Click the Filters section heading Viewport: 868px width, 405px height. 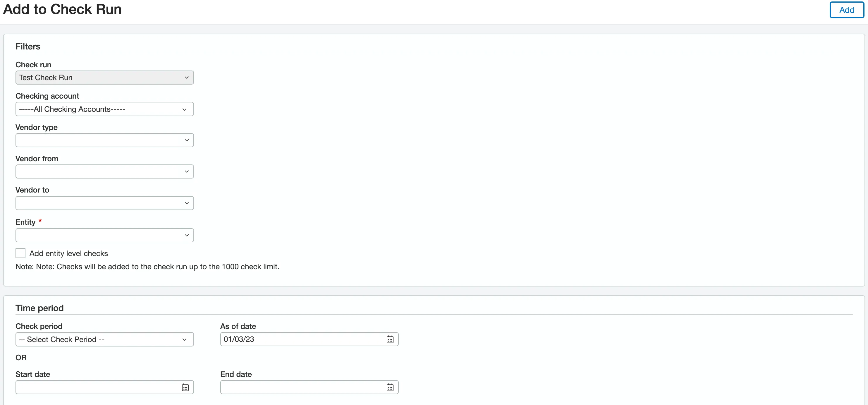pos(28,47)
